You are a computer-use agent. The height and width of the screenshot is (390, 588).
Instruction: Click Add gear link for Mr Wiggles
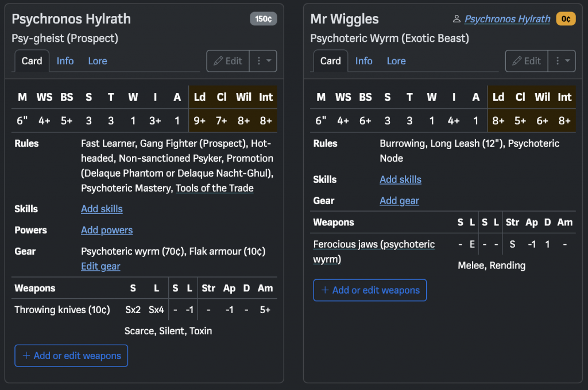[x=399, y=201]
